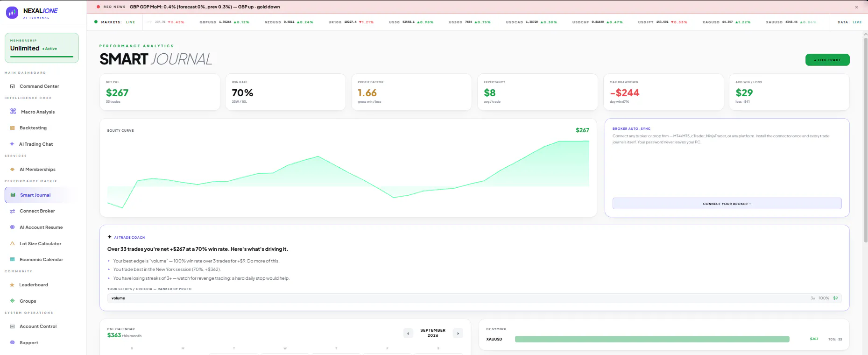Screen dimensions: 868x355
Task: Click the Macro Analysis sidebar icon
Action: pyautogui.click(x=13, y=112)
